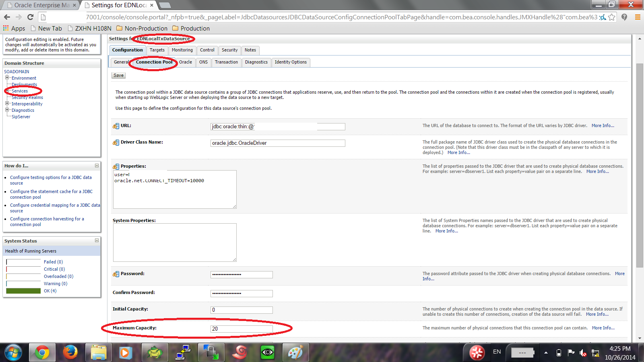Click the bookmark star icon

tap(612, 17)
